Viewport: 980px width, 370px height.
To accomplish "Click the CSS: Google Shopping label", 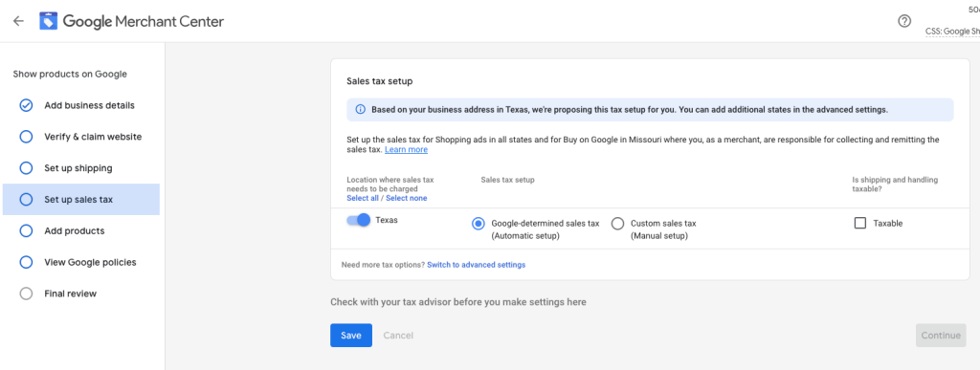I will coord(952,32).
